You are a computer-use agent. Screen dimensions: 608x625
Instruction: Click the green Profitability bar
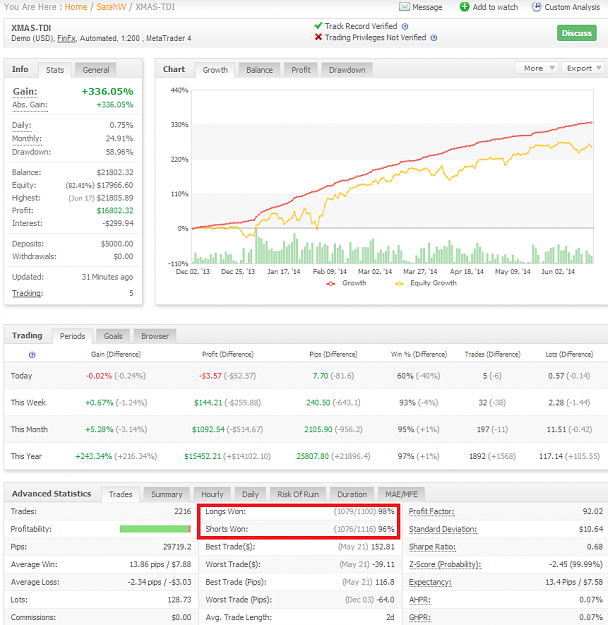tap(154, 529)
